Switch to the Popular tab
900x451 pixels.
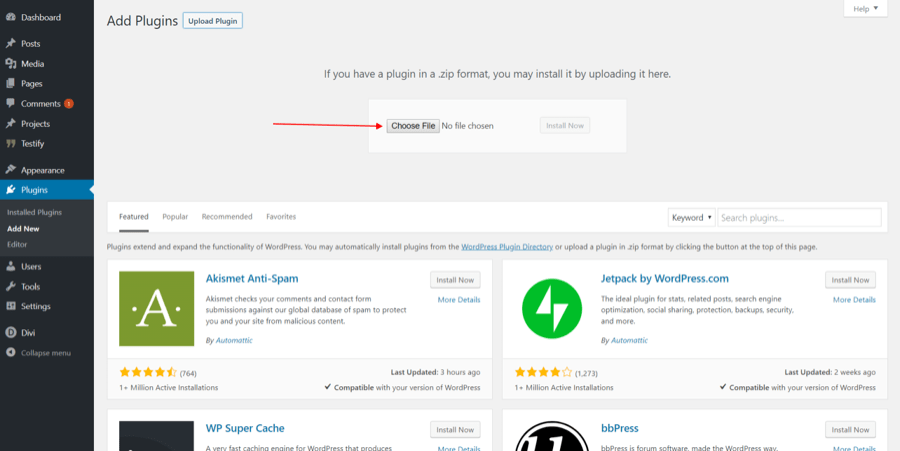coord(175,217)
